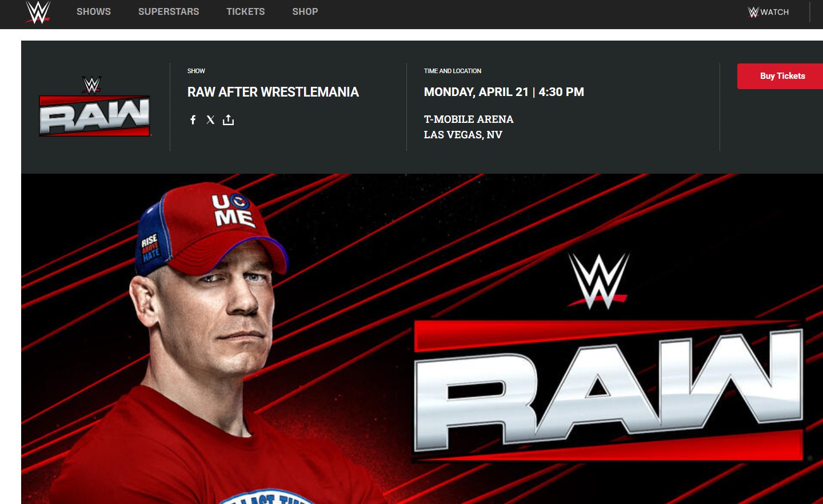
Task: Click the TIME AND LOCATION label
Action: [453, 71]
